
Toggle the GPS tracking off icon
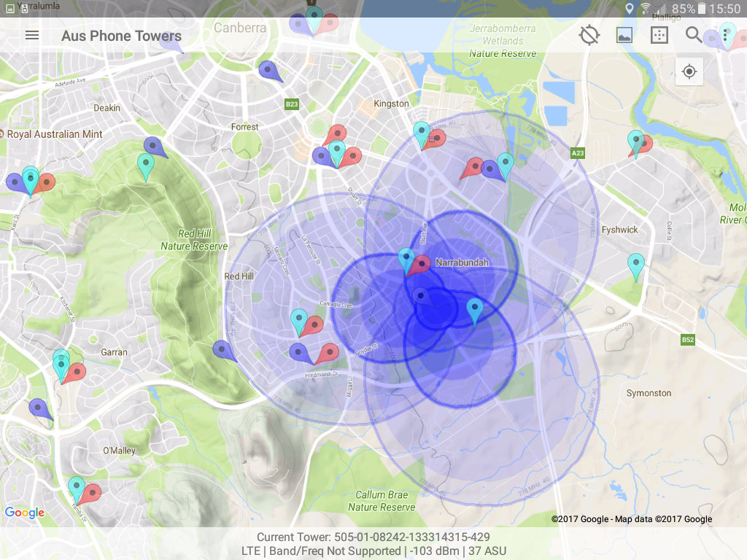(x=589, y=35)
